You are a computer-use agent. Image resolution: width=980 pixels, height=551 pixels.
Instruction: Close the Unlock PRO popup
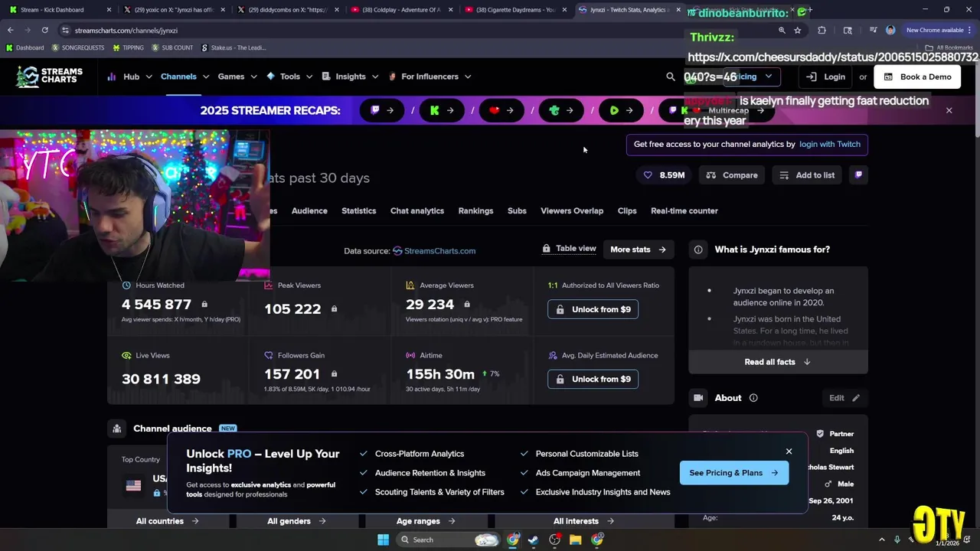[789, 452]
